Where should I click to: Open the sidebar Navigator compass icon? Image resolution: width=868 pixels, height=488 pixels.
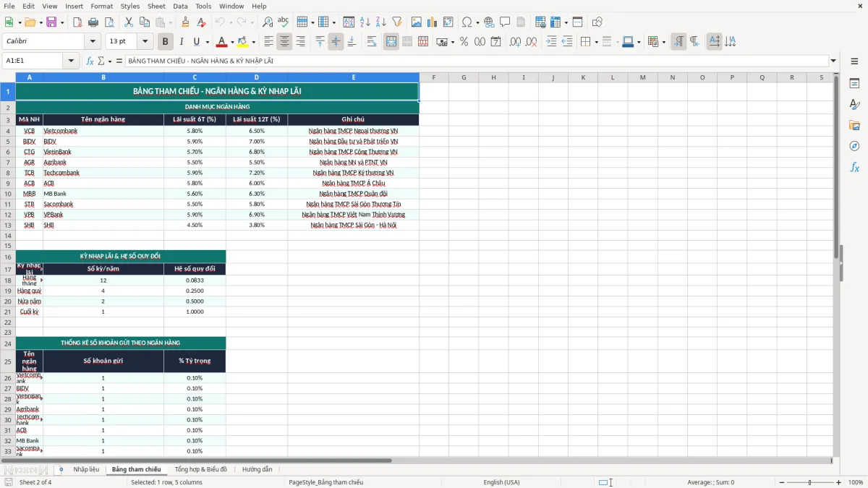coord(854,146)
